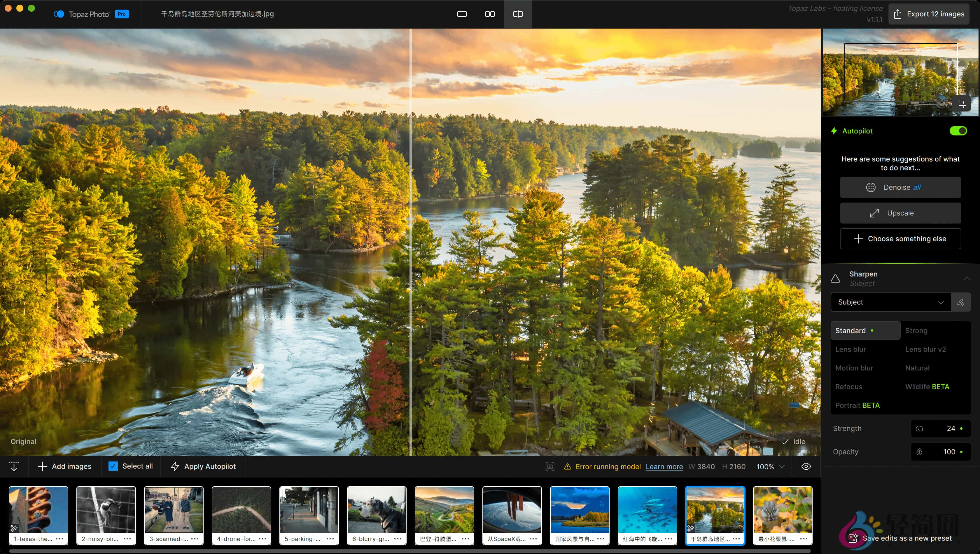Click the subject mask refine brush icon
Screen dimensions: 980x554
tap(960, 302)
